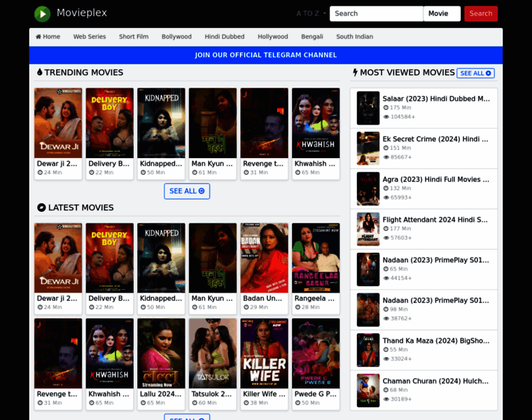Open Man Kyun poster in Trending Movies
Viewport: 532px width, 420px height.
(x=213, y=122)
